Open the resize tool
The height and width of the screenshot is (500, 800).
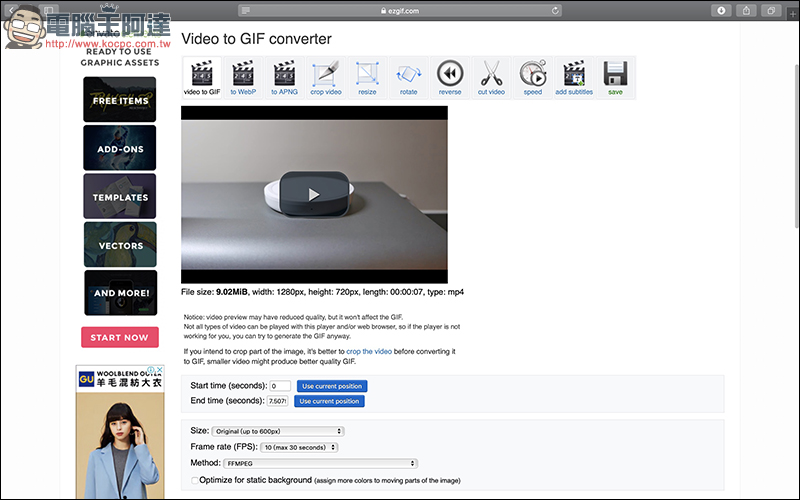tap(367, 78)
